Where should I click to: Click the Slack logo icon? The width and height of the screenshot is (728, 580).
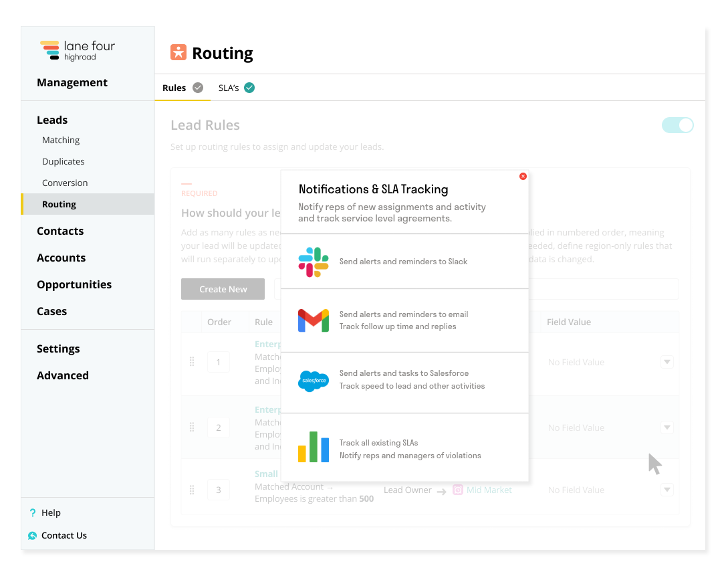tap(313, 262)
